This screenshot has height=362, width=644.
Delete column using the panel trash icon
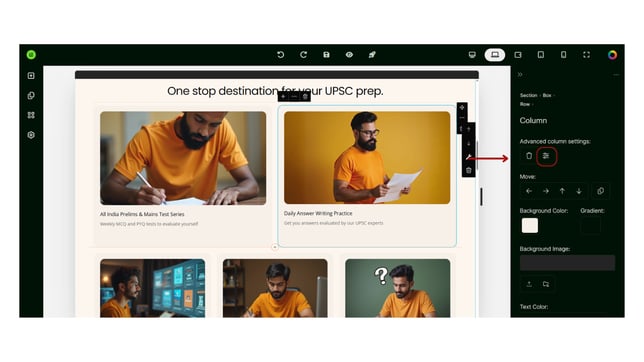[x=529, y=156]
